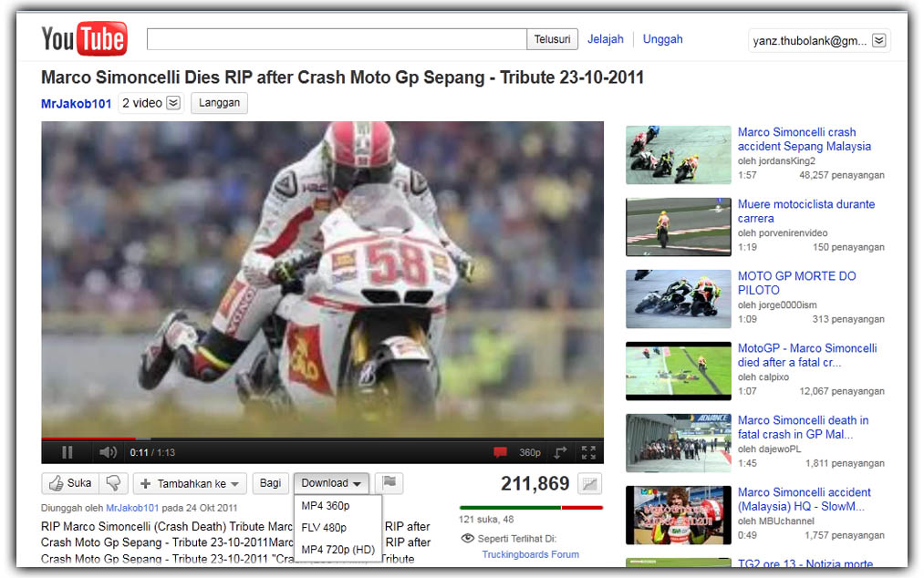Click '48,257 penayangan' view count
Viewport: 924px width, 578px height.
point(842,175)
